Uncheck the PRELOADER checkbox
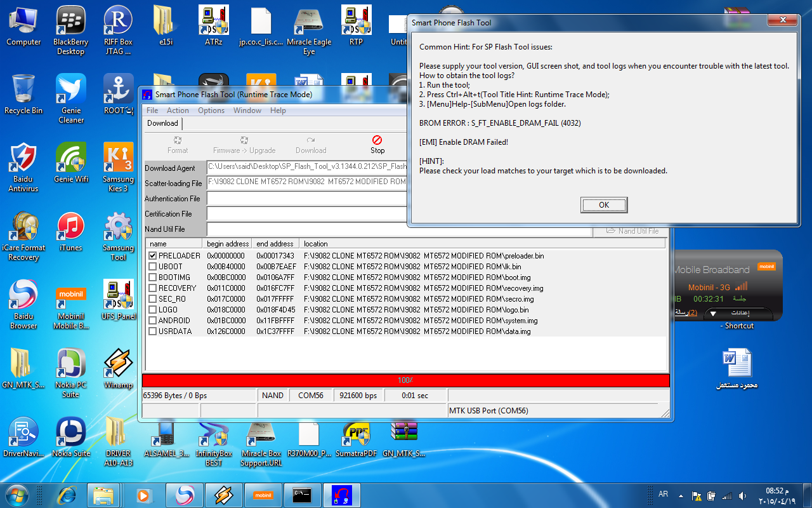Viewport: 812px width, 508px height. (153, 256)
